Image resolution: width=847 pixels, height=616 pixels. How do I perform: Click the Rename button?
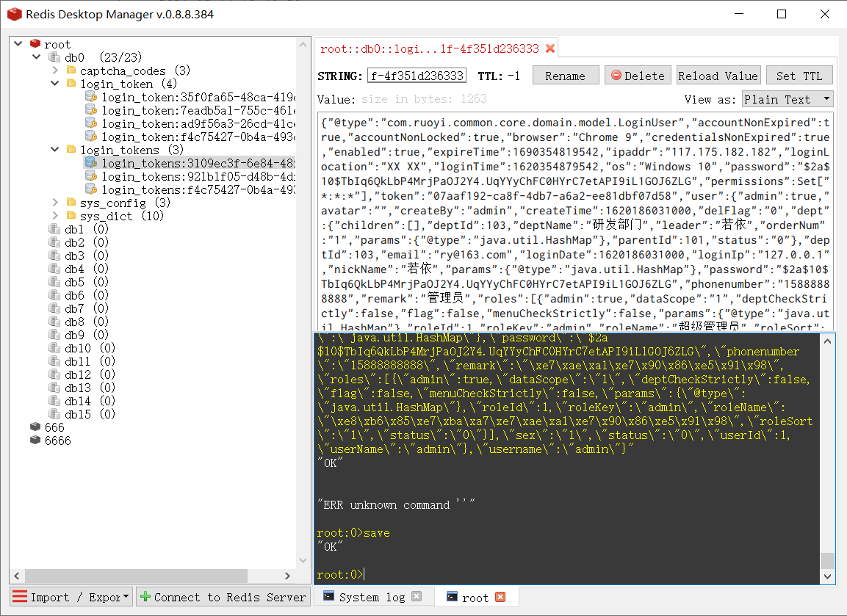pos(566,76)
